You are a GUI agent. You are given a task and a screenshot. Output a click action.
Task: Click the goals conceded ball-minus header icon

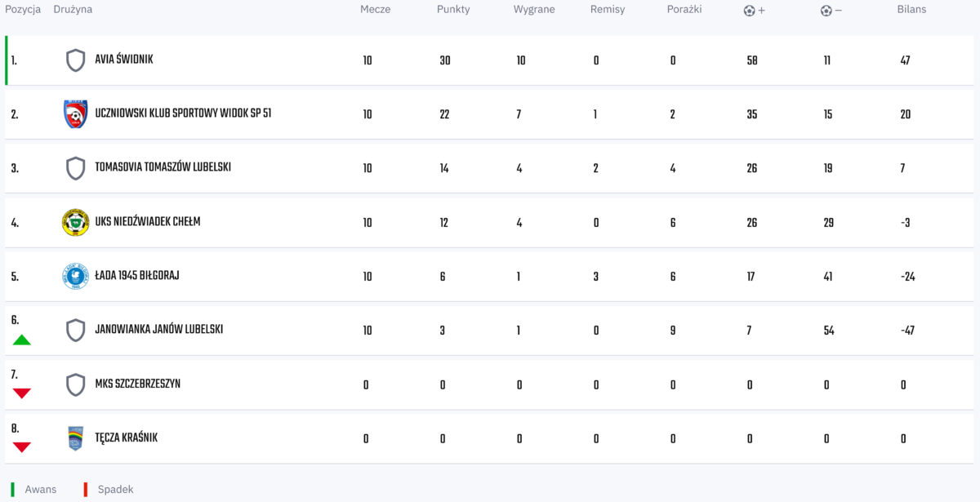(831, 11)
